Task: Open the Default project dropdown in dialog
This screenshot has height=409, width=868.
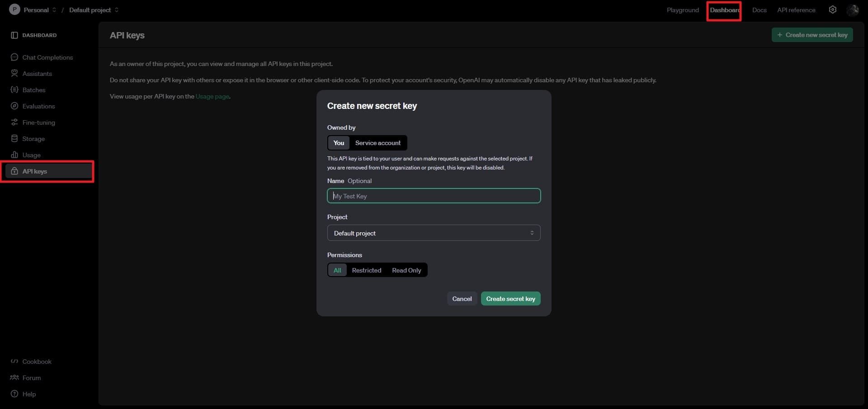Action: [x=434, y=233]
